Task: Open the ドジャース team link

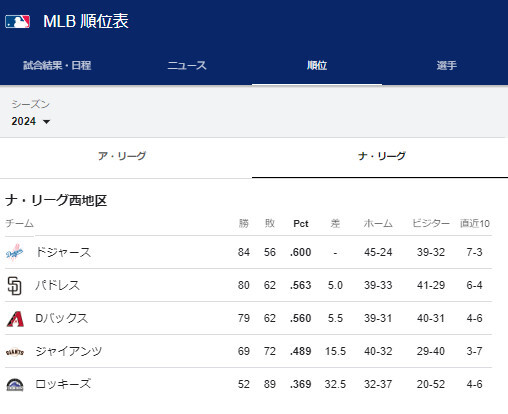Action: 63,252
